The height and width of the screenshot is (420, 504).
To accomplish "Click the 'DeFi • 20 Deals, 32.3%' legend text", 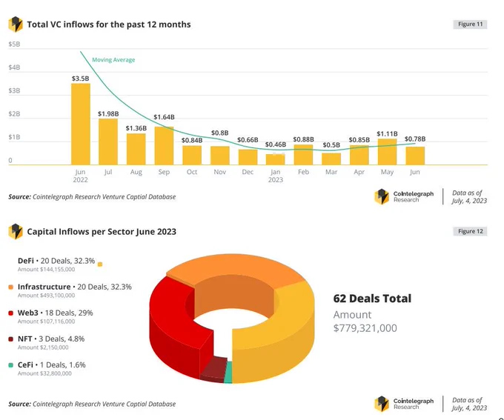I will pos(56,261).
